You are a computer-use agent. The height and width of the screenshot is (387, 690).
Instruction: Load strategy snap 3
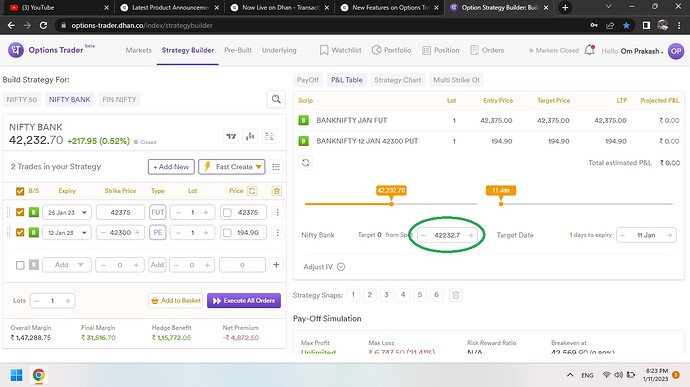tap(386, 295)
